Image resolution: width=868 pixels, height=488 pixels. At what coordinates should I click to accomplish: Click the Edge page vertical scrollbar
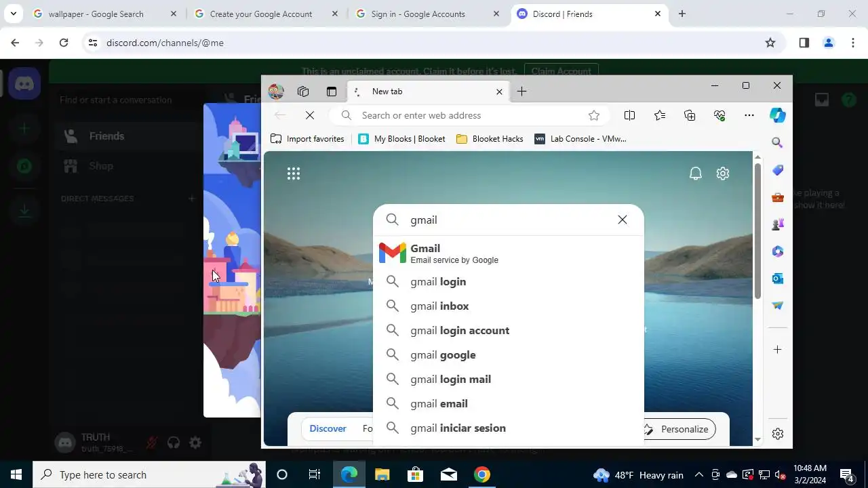point(757,230)
